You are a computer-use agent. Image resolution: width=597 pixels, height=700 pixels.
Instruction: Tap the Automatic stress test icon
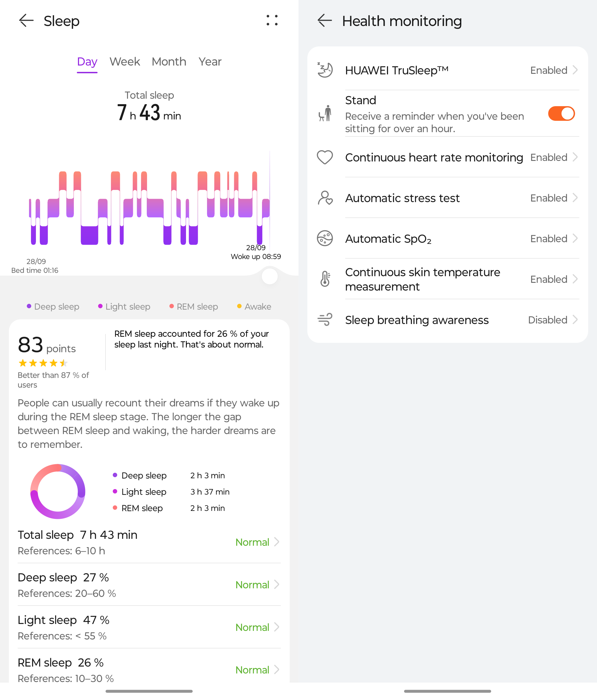(x=325, y=198)
